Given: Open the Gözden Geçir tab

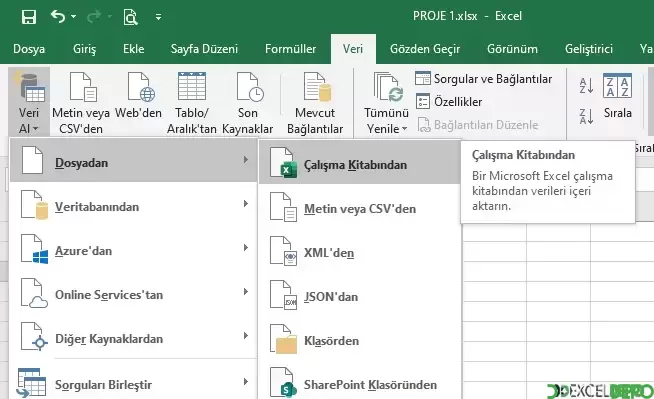Looking at the screenshot, I should 425,49.
